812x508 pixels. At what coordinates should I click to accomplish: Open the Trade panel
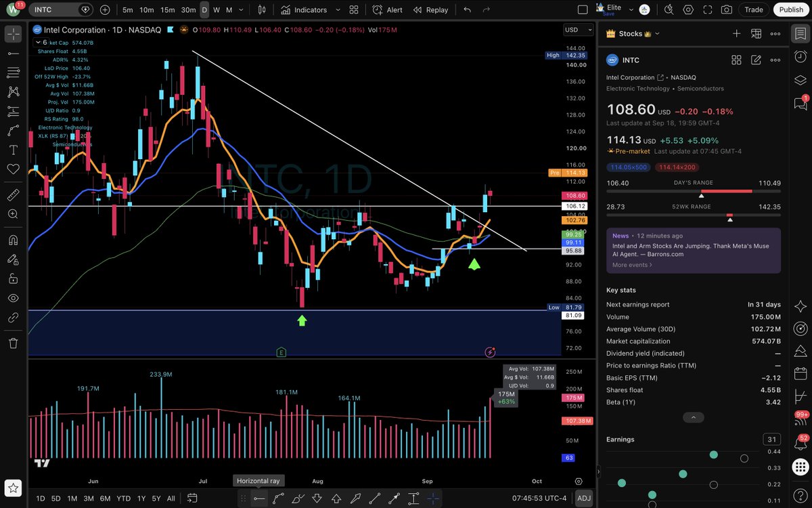click(754, 9)
